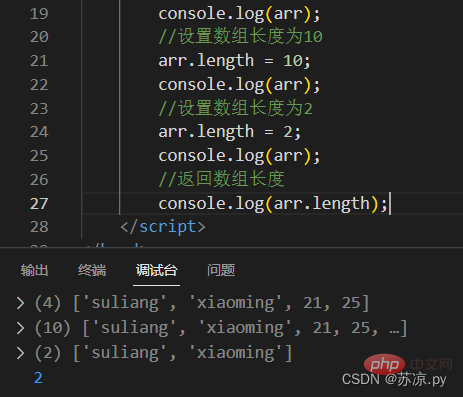Select the 调试台 debug console tab
This screenshot has width=463, height=397.
tap(156, 270)
